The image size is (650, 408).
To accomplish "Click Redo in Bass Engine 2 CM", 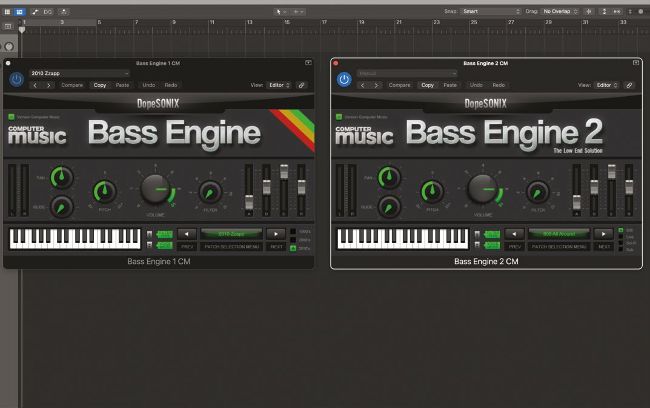I will [499, 85].
